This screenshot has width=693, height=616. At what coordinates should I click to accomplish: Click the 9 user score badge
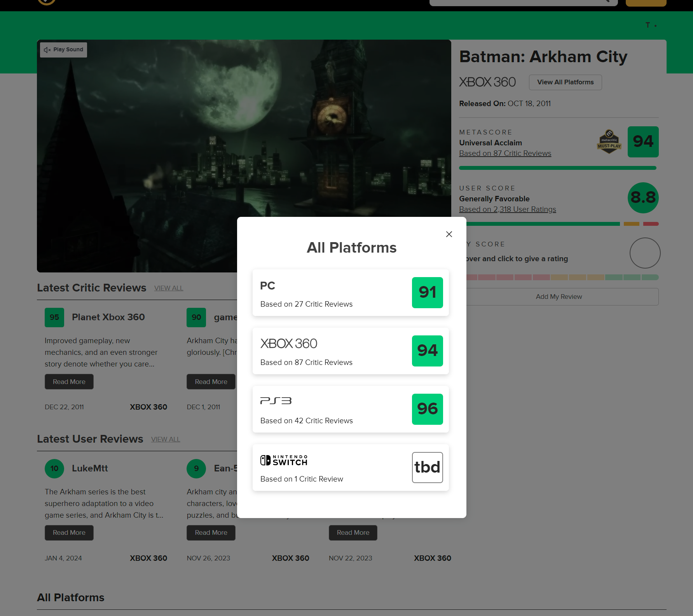tap(196, 469)
